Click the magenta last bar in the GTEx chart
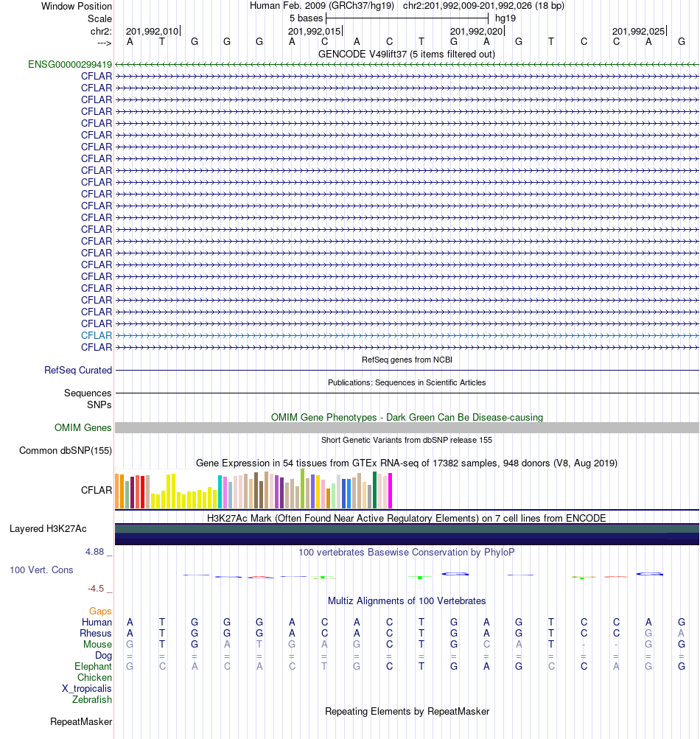The width and height of the screenshot is (700, 739). (x=390, y=491)
